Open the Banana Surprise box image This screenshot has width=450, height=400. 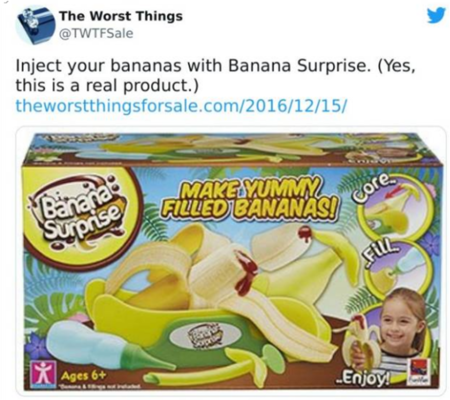pyautogui.click(x=231, y=261)
